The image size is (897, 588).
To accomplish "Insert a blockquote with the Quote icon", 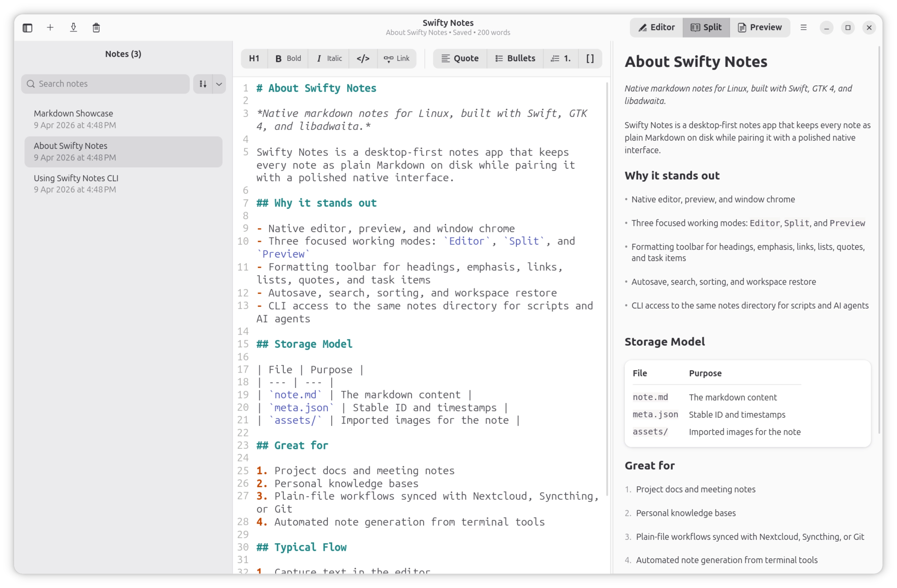I will 459,58.
